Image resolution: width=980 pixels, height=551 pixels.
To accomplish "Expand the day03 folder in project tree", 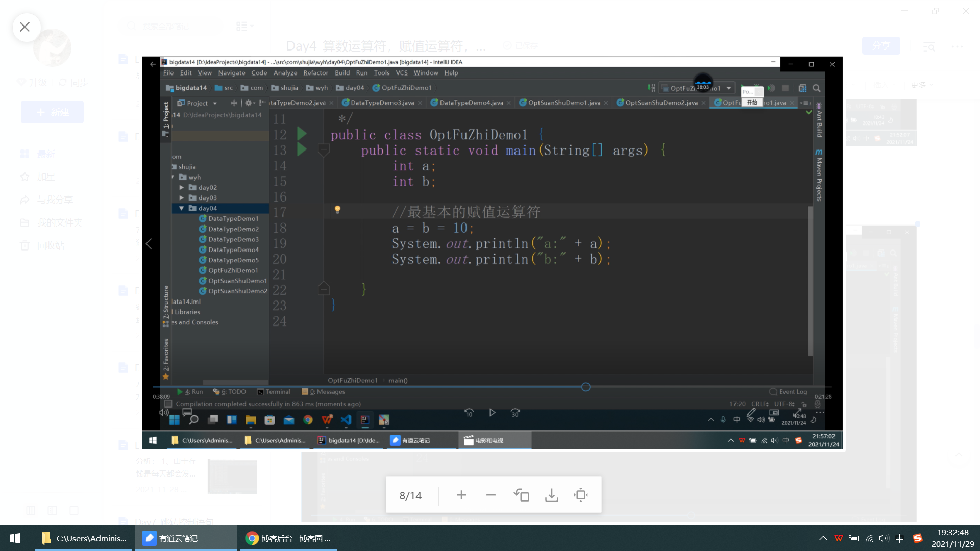I will (x=182, y=198).
